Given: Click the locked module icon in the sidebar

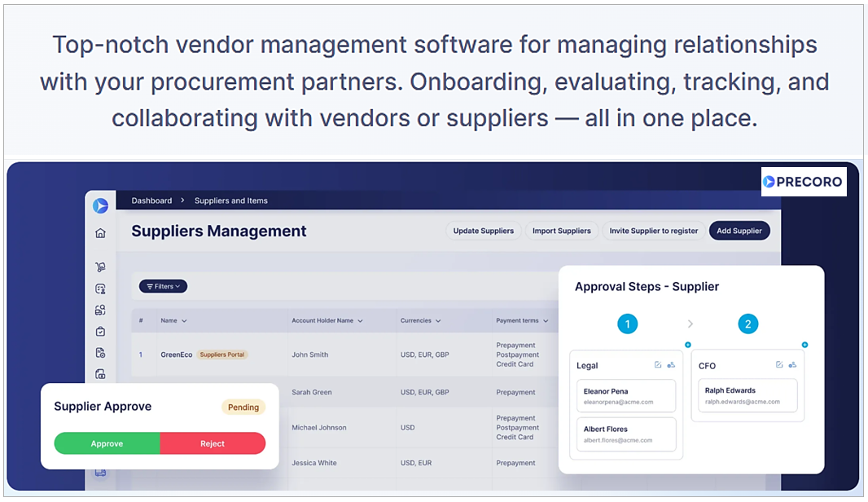Looking at the screenshot, I should click(x=99, y=375).
